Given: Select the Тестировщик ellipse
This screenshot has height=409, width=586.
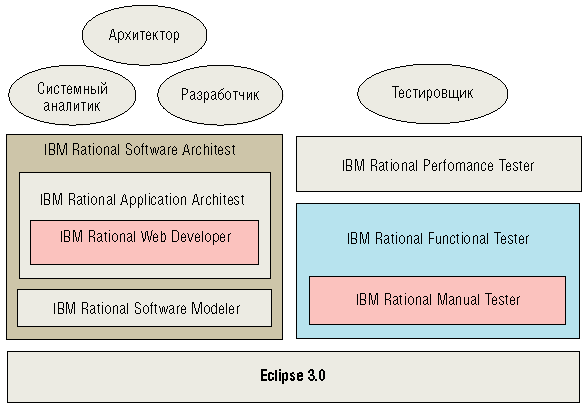Looking at the screenshot, I should 432,93.
